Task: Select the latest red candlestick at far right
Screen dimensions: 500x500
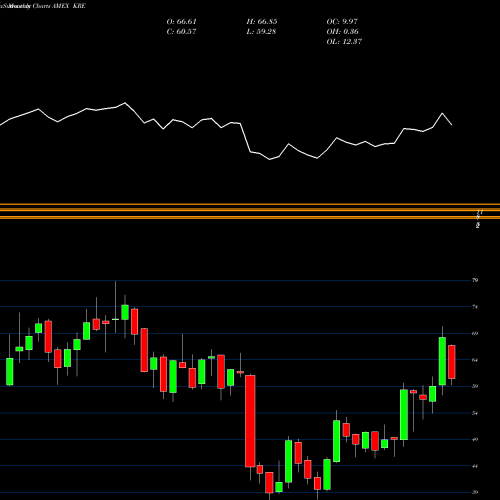Action: point(452,362)
